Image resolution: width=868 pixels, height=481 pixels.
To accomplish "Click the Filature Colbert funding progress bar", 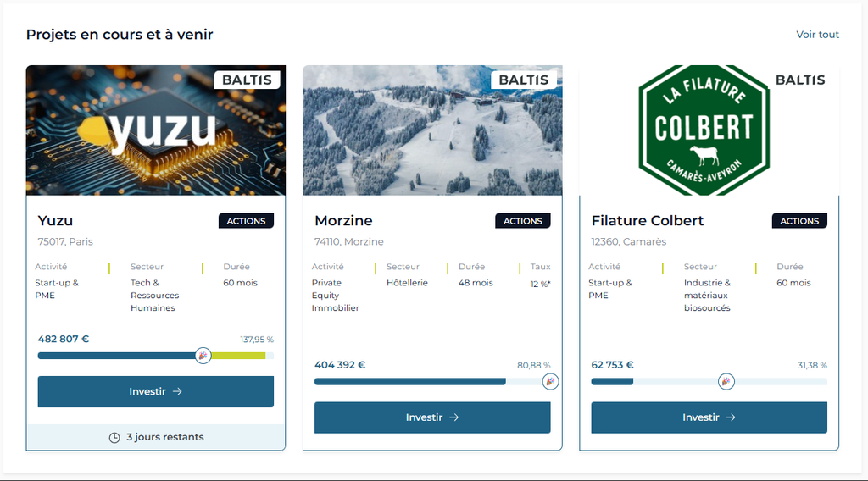I will pyautogui.click(x=709, y=381).
